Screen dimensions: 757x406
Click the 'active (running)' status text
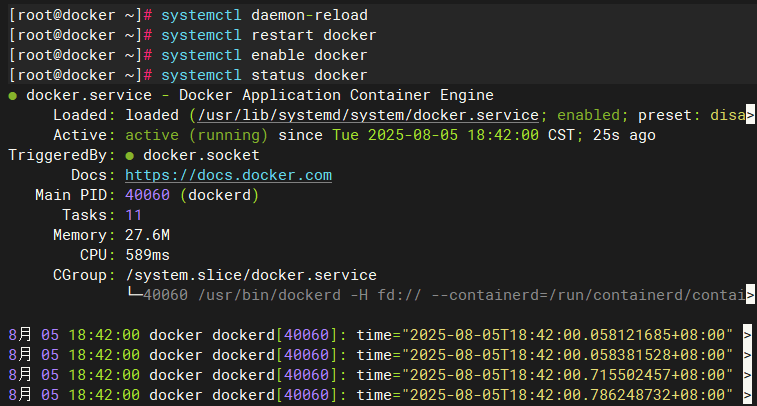click(x=196, y=135)
